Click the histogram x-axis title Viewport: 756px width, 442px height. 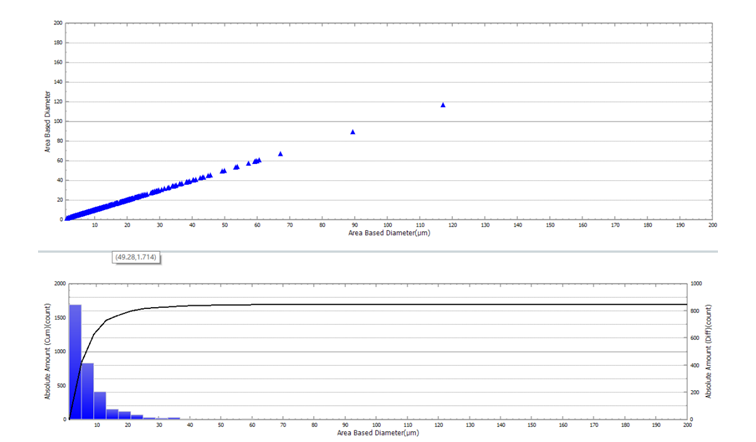(378, 435)
